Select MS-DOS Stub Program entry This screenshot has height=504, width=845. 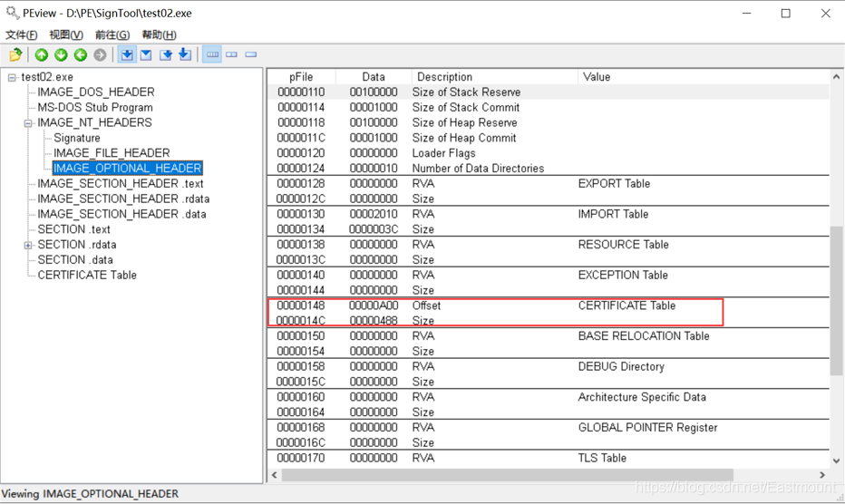pyautogui.click(x=95, y=107)
